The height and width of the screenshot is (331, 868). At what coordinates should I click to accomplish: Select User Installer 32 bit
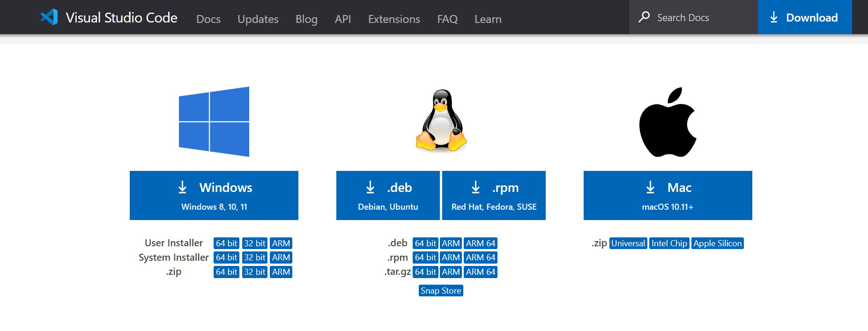tap(255, 243)
